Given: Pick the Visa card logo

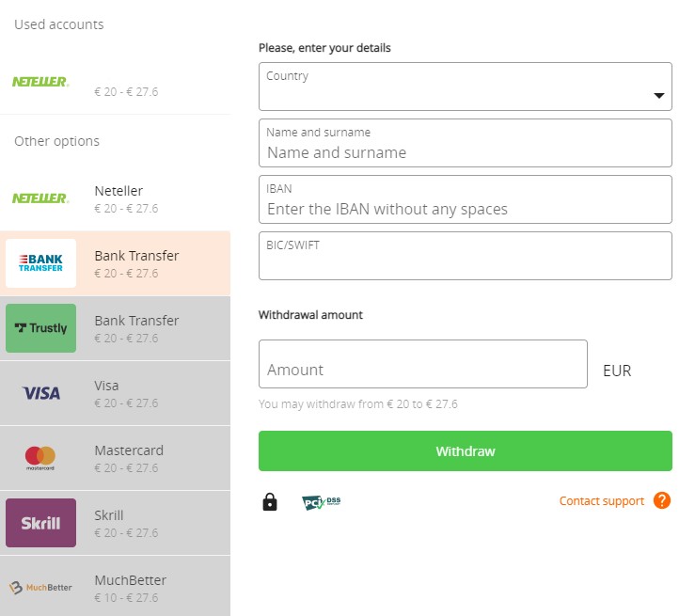Looking at the screenshot, I should 40,393.
